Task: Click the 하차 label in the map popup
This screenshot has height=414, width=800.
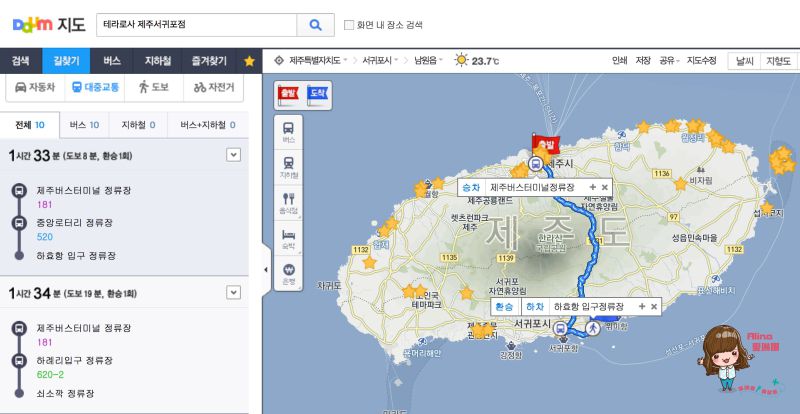Action: point(534,306)
